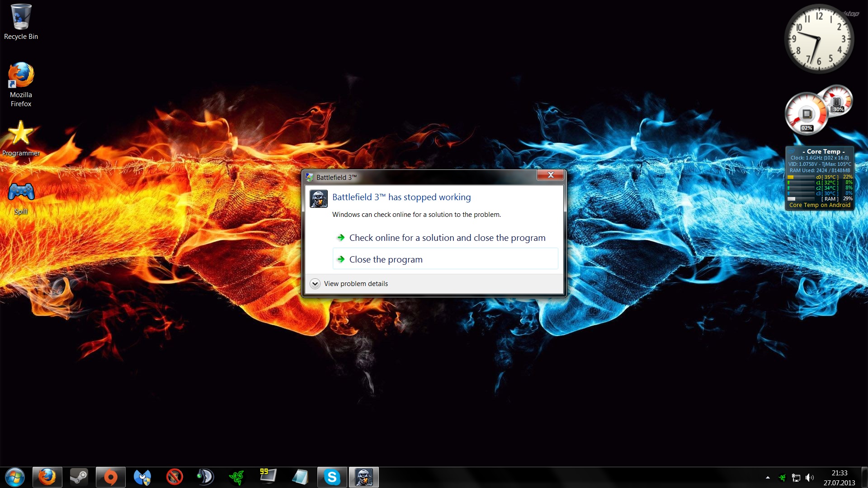Select the Spill gamepad desktop icon
868x488 pixels.
pos(21,198)
